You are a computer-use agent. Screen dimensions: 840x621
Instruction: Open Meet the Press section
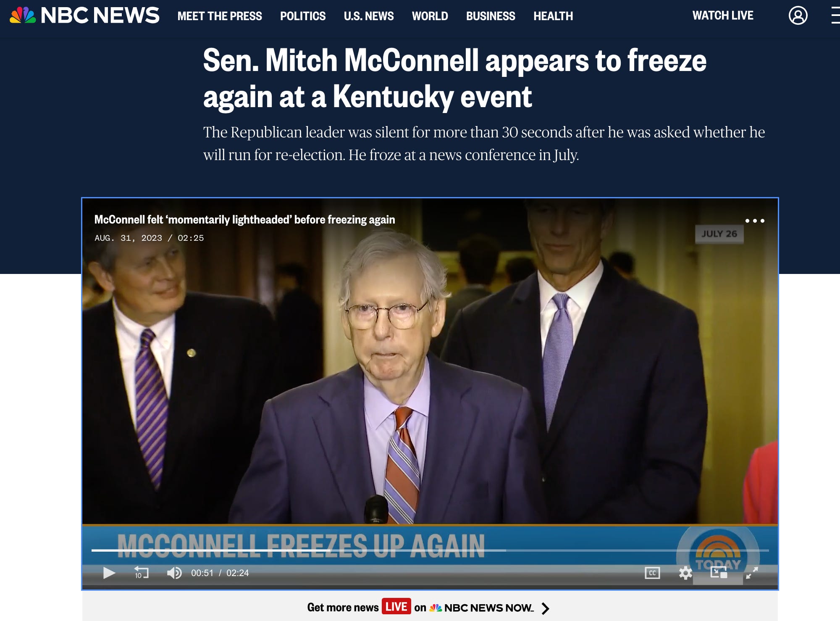point(220,16)
